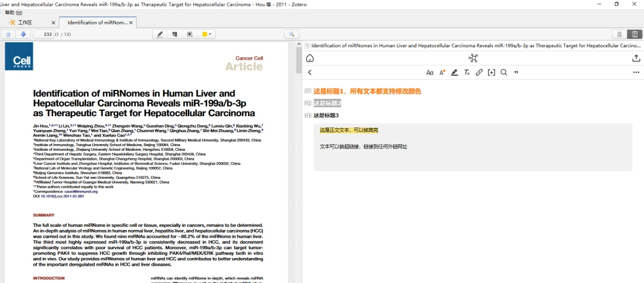Click highlighted text 这是正文文本，可以被高亮
This screenshot has width=644, height=283.
click(349, 130)
